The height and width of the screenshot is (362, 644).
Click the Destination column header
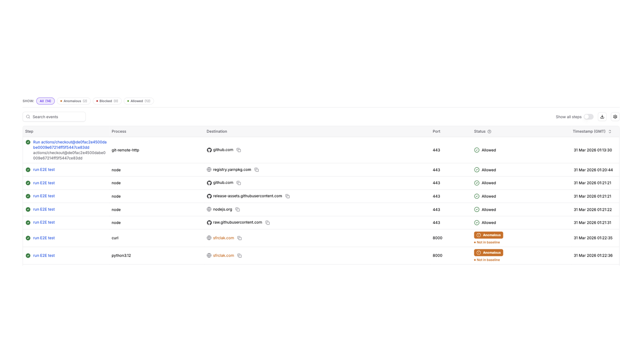[217, 132]
